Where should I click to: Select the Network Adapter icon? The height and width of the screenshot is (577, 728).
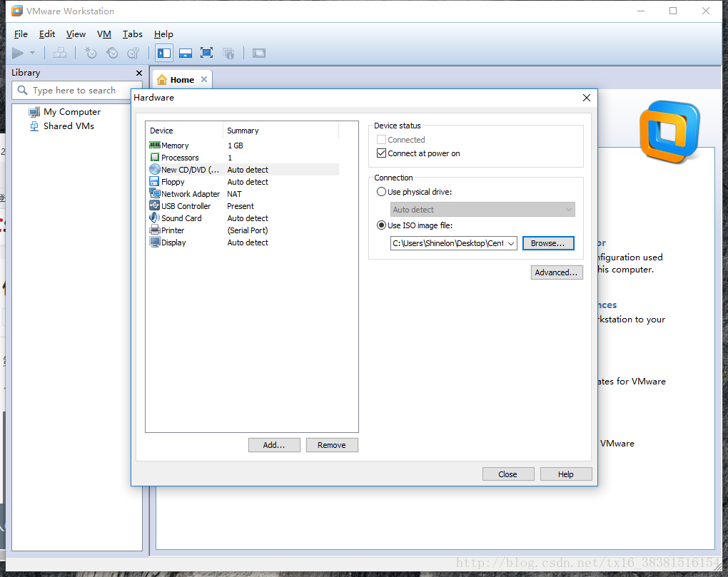point(155,193)
